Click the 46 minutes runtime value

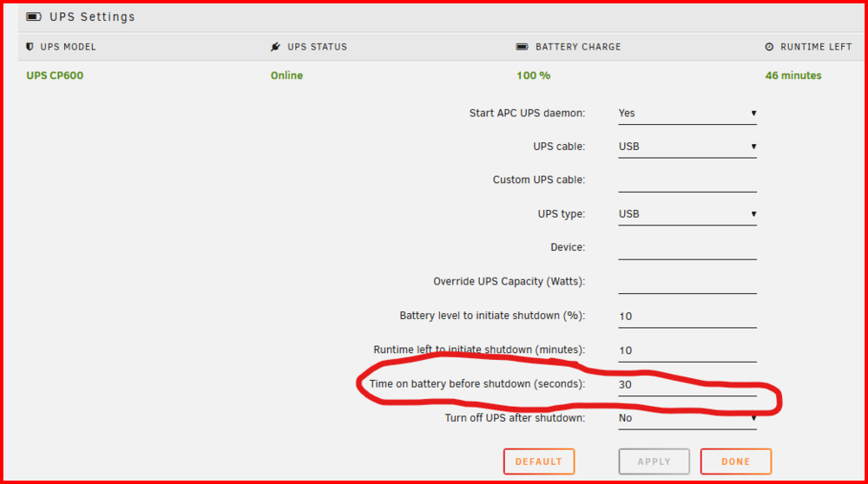tap(793, 75)
